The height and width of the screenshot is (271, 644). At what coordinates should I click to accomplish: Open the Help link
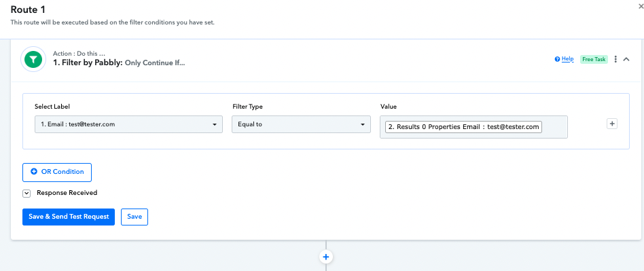[x=568, y=59]
